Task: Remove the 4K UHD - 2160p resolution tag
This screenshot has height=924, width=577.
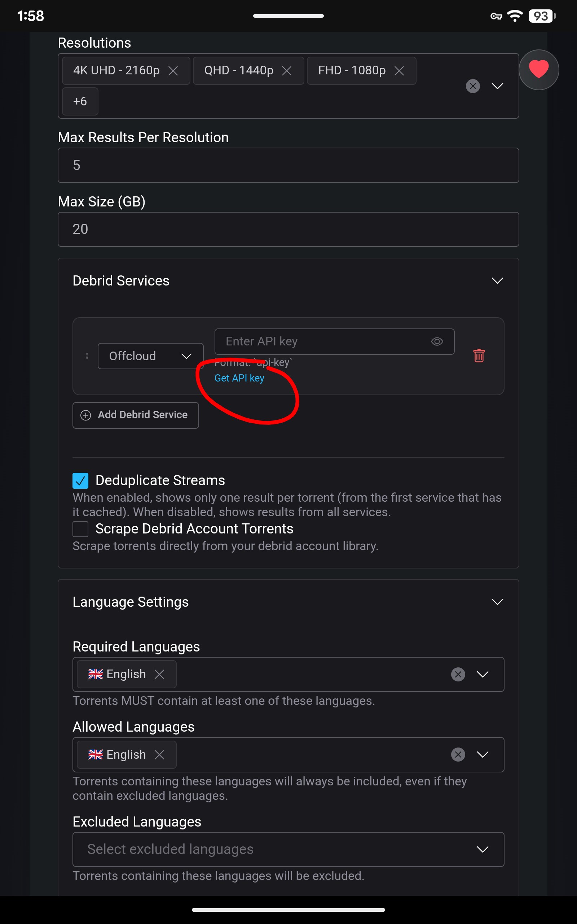Action: [x=173, y=71]
